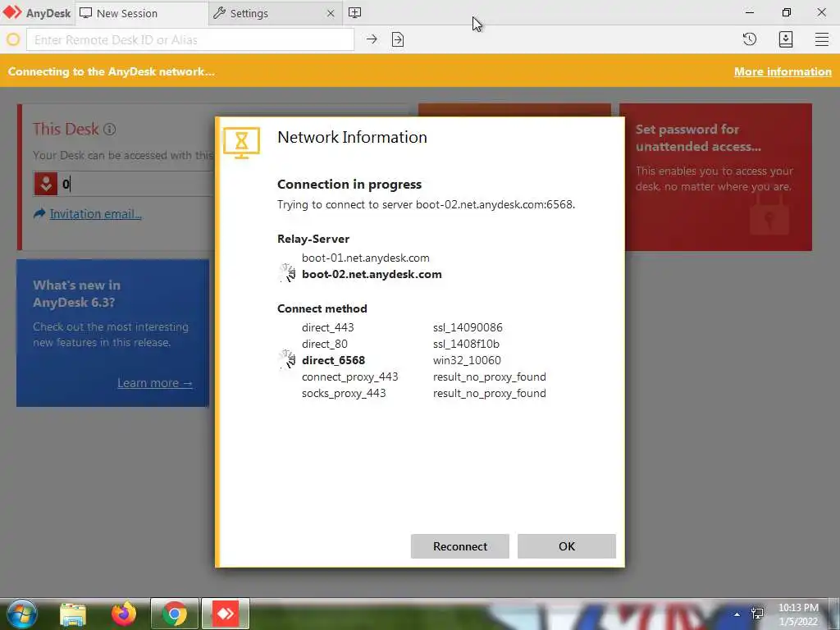This screenshot has height=630, width=840.
Task: Click the This Desk ID field
Action: [137, 184]
